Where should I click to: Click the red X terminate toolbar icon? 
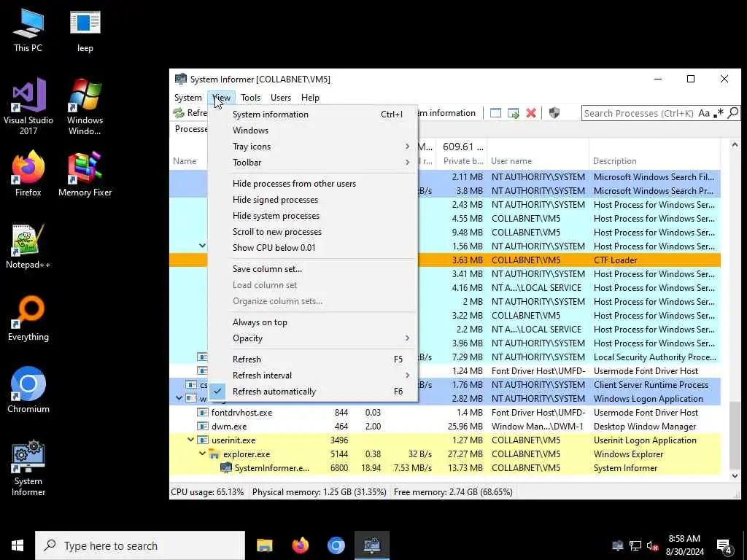(x=531, y=113)
